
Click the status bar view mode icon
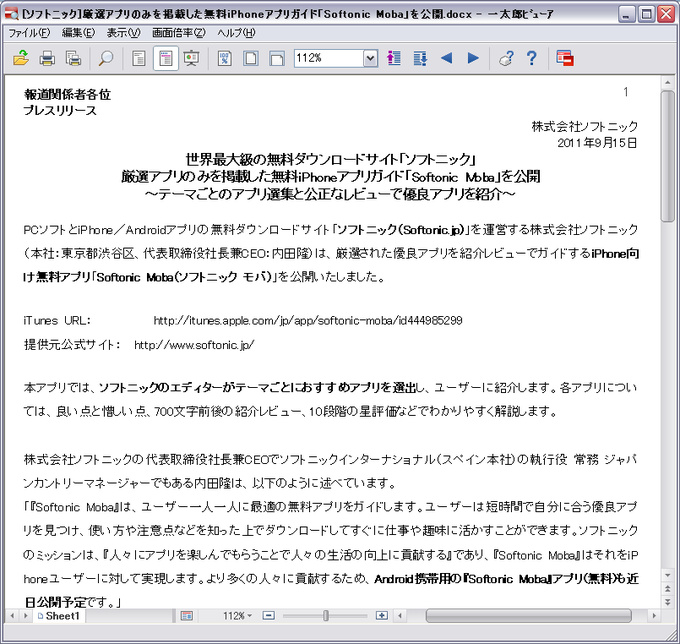coord(187,616)
